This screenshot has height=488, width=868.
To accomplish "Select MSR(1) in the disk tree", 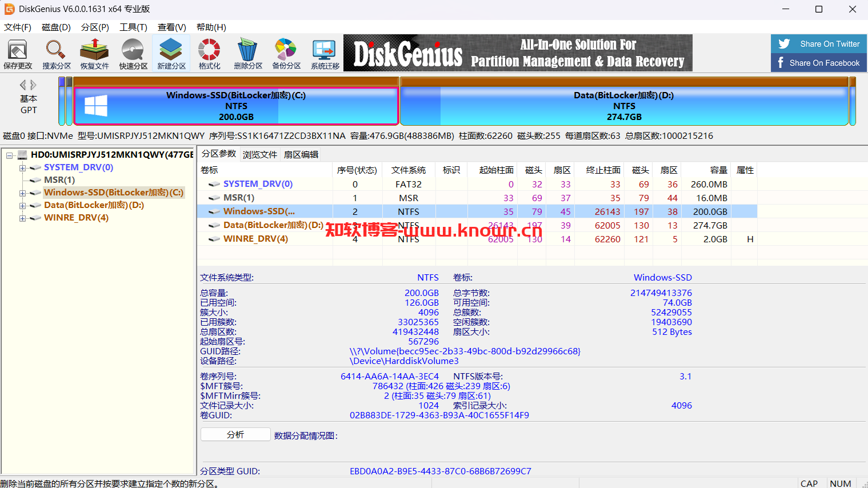I will click(x=59, y=180).
